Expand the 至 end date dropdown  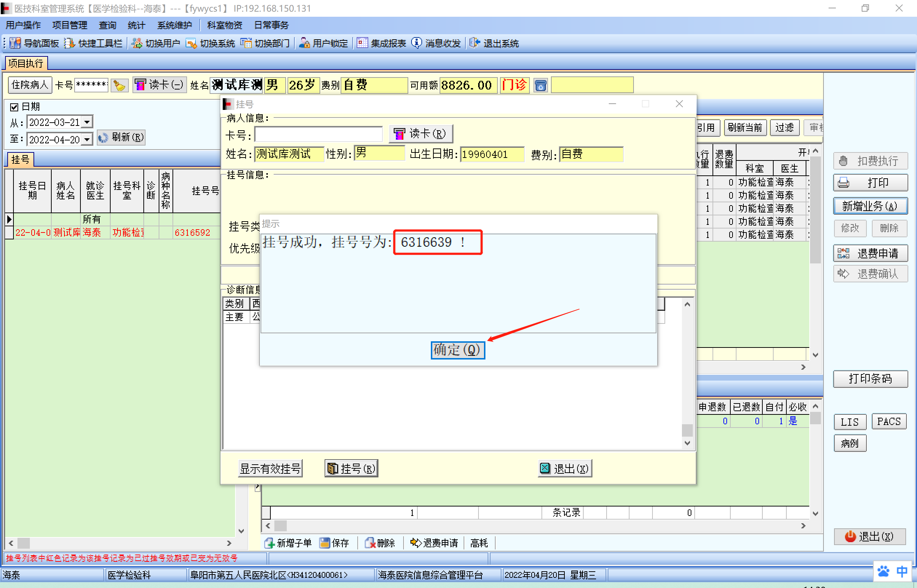click(87, 140)
